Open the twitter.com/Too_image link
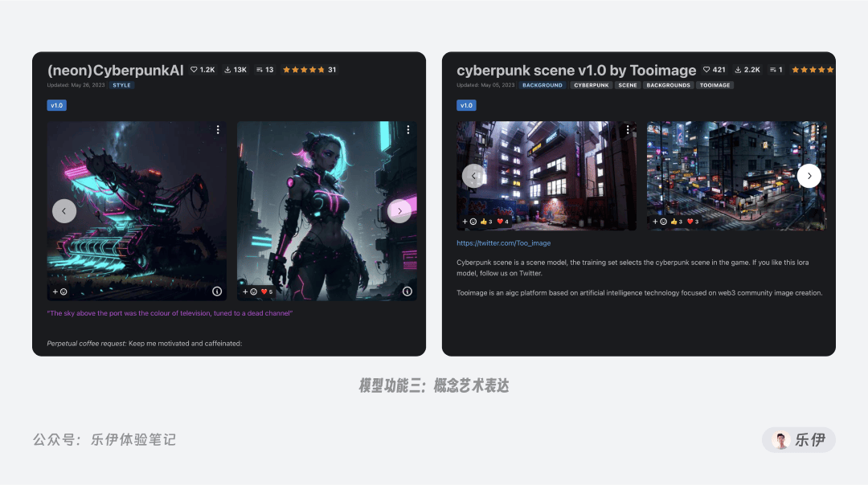The height and width of the screenshot is (485, 868). tap(503, 243)
